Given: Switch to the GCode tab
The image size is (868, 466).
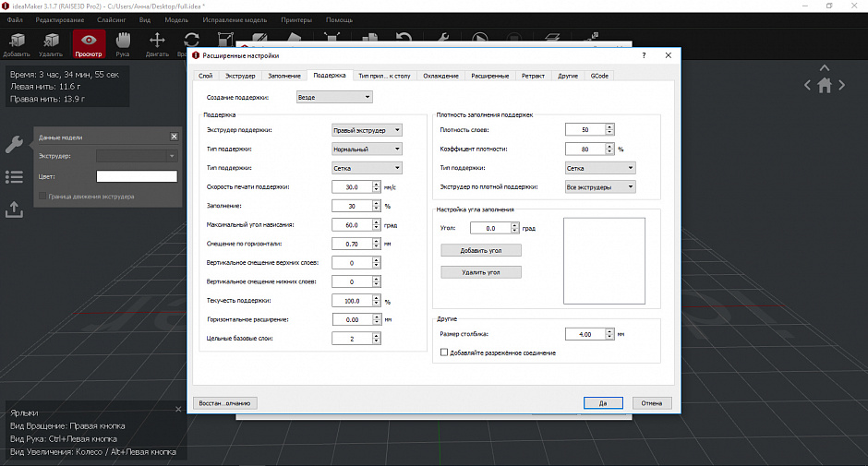Looking at the screenshot, I should 599,76.
